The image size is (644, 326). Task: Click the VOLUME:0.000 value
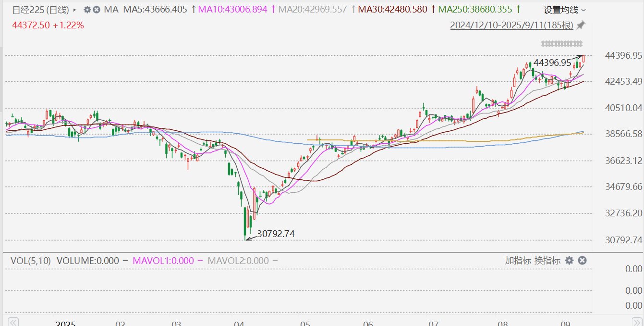(88, 261)
